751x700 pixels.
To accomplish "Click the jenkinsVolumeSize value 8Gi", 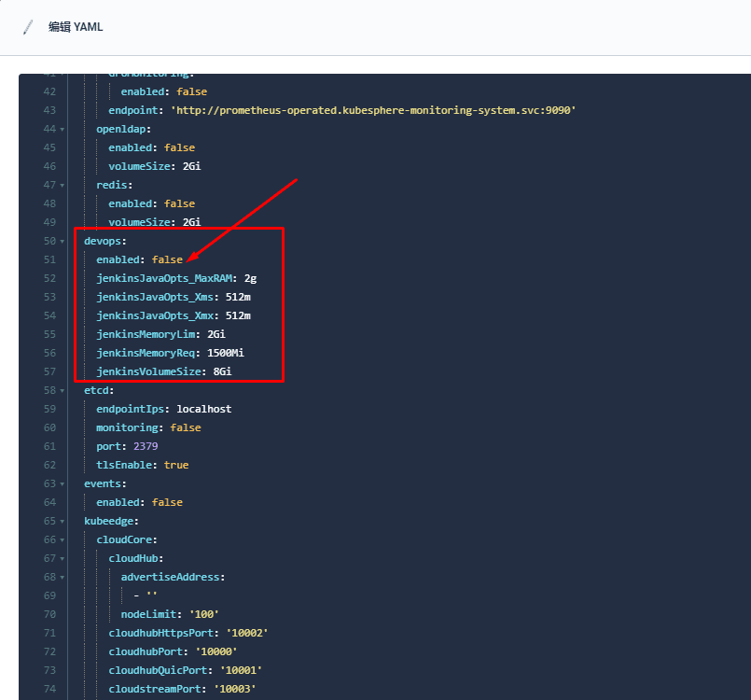I will point(222,371).
